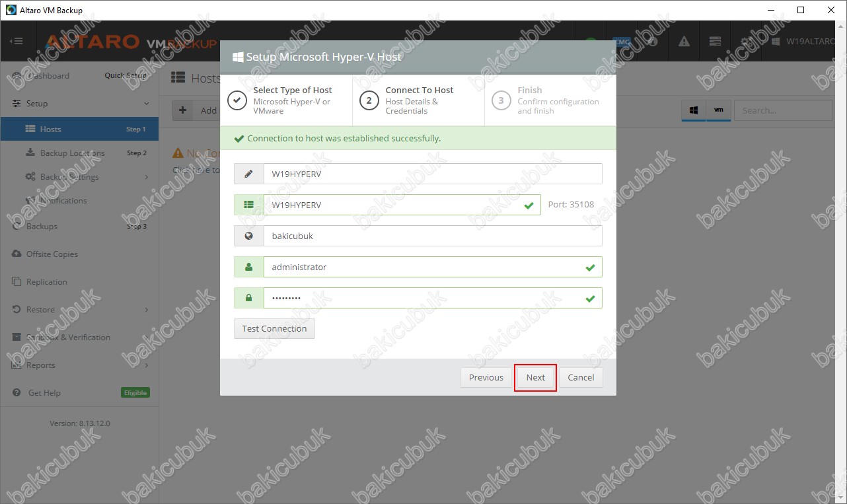The image size is (847, 504).
Task: Select the connection established successfully message
Action: (344, 139)
